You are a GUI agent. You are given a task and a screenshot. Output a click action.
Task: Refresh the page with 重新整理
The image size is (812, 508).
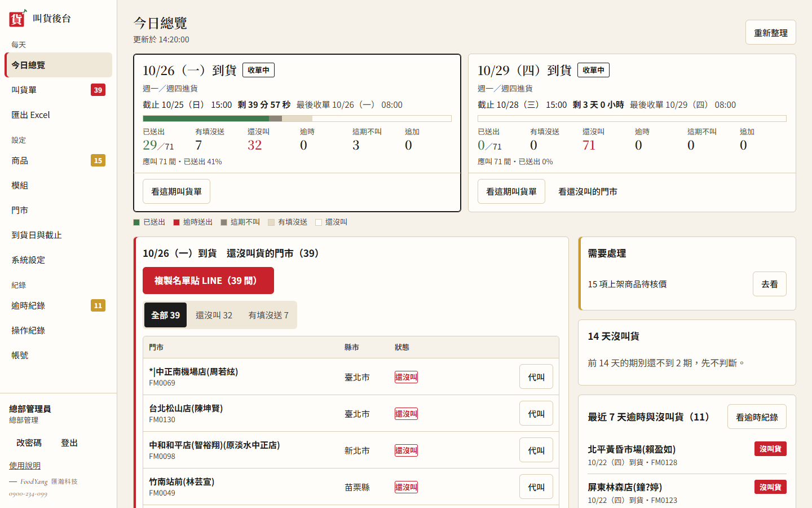pyautogui.click(x=771, y=33)
